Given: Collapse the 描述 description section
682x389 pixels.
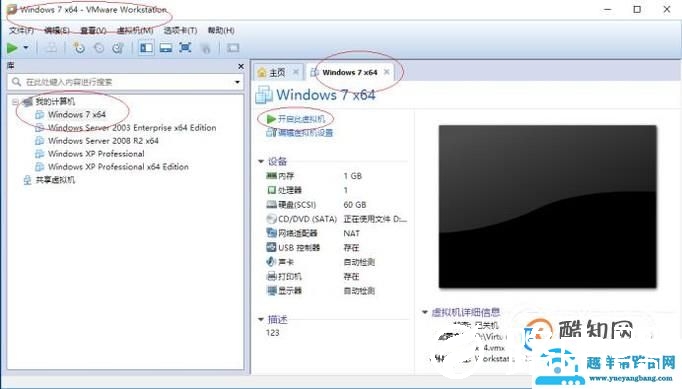Looking at the screenshot, I should [x=261, y=319].
